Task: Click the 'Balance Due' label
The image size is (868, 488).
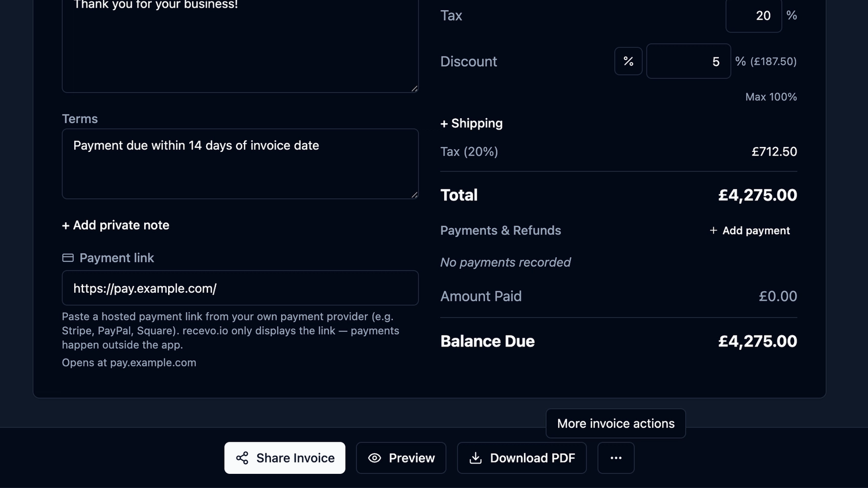Action: click(x=488, y=341)
